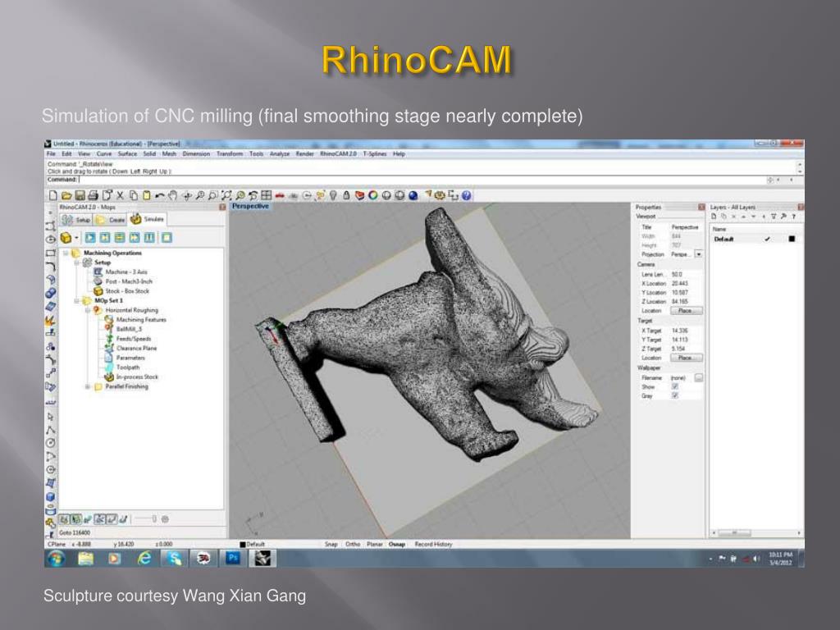This screenshot has width=840, height=630.
Task: Switch to the RhinoCAM Create tab
Action: 111,220
